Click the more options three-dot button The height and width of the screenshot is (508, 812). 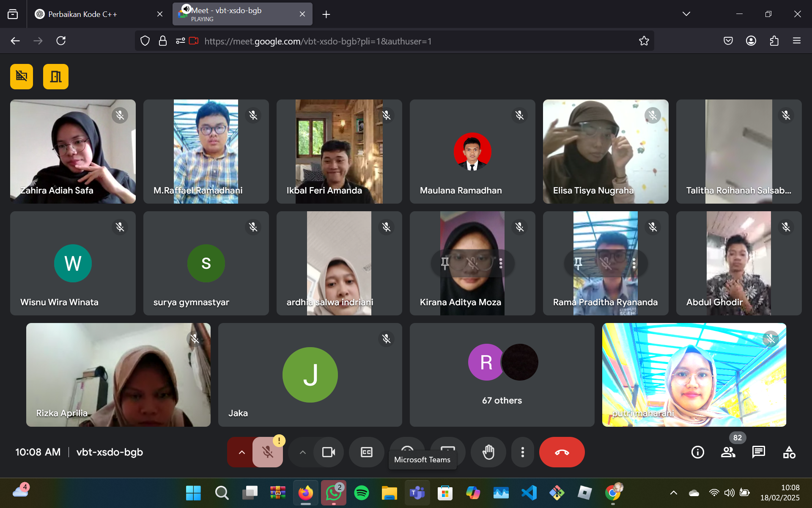click(523, 452)
